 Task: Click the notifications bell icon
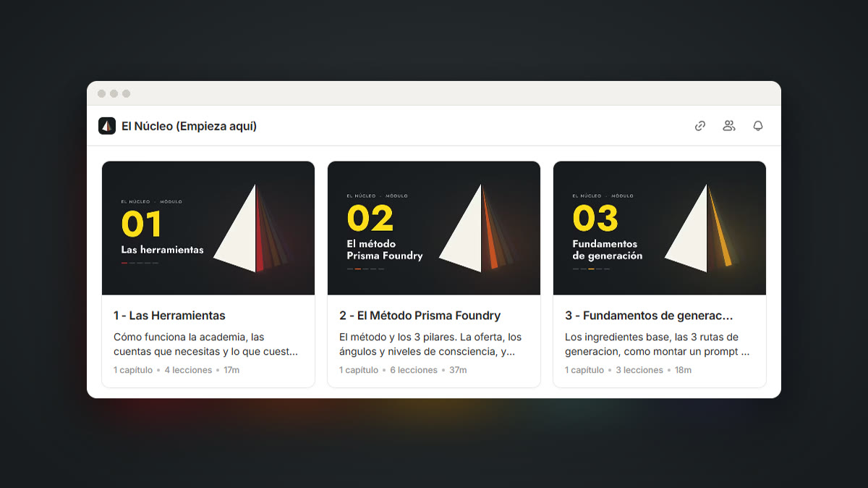(x=758, y=126)
